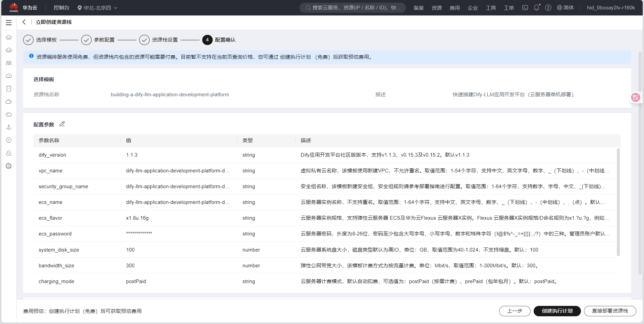Open the 备案 menu

[x=419, y=8]
